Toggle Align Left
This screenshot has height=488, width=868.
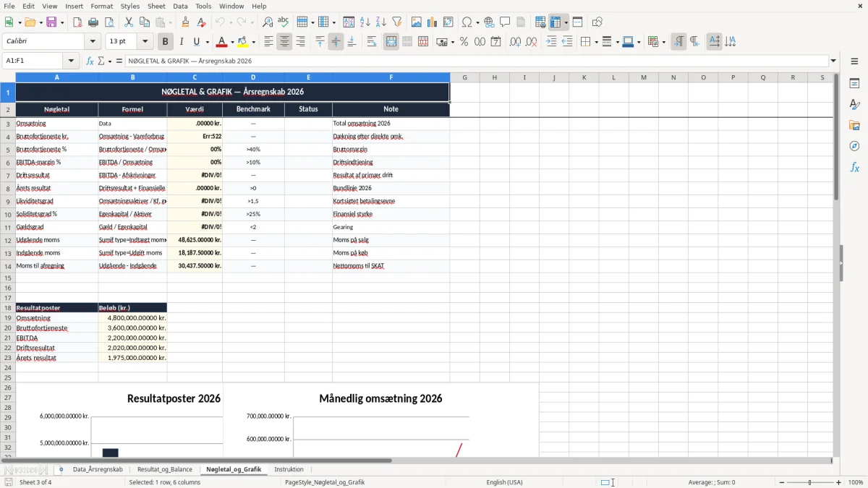[268, 42]
